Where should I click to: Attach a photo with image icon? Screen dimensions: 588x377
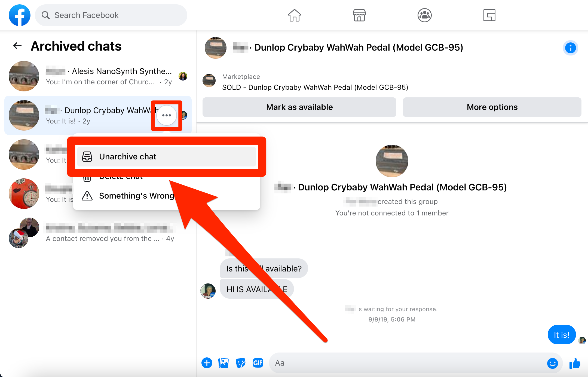click(x=223, y=363)
